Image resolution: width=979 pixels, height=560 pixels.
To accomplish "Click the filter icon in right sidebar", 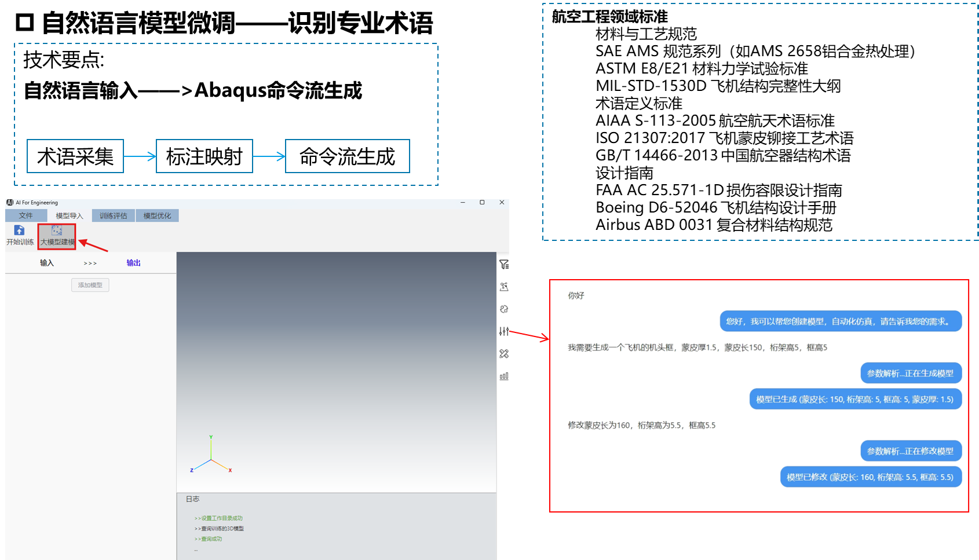I will point(504,265).
